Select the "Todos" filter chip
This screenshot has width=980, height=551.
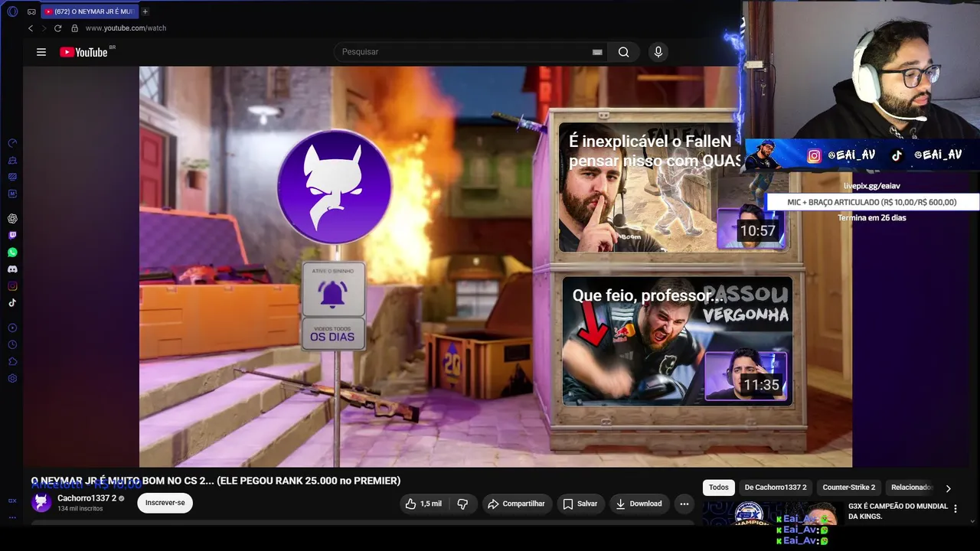pyautogui.click(x=719, y=487)
